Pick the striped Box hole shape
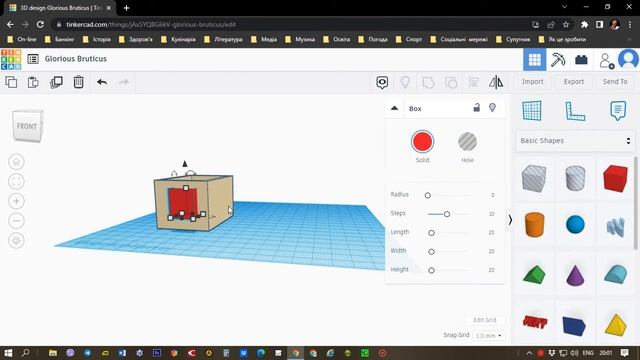The width and height of the screenshot is (640, 360). click(534, 178)
